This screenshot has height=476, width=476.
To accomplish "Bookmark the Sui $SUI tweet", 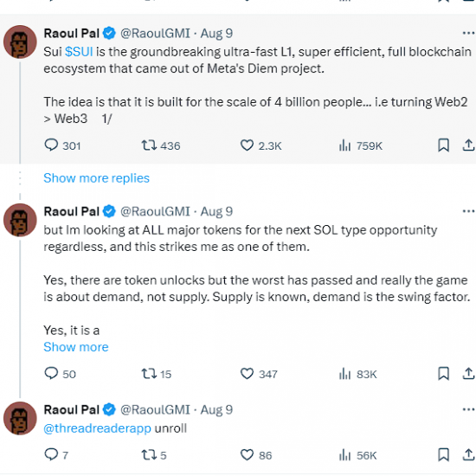I will 443,145.
